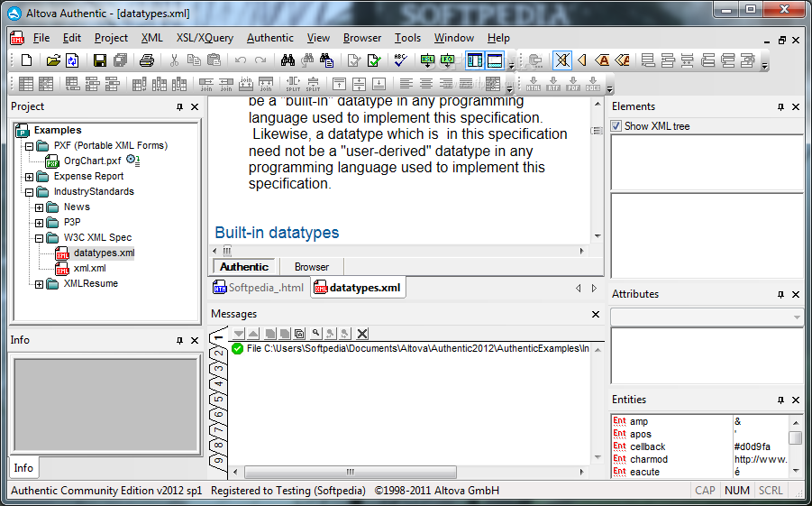Clear messages with the X icon
The width and height of the screenshot is (812, 506).
pos(362,334)
